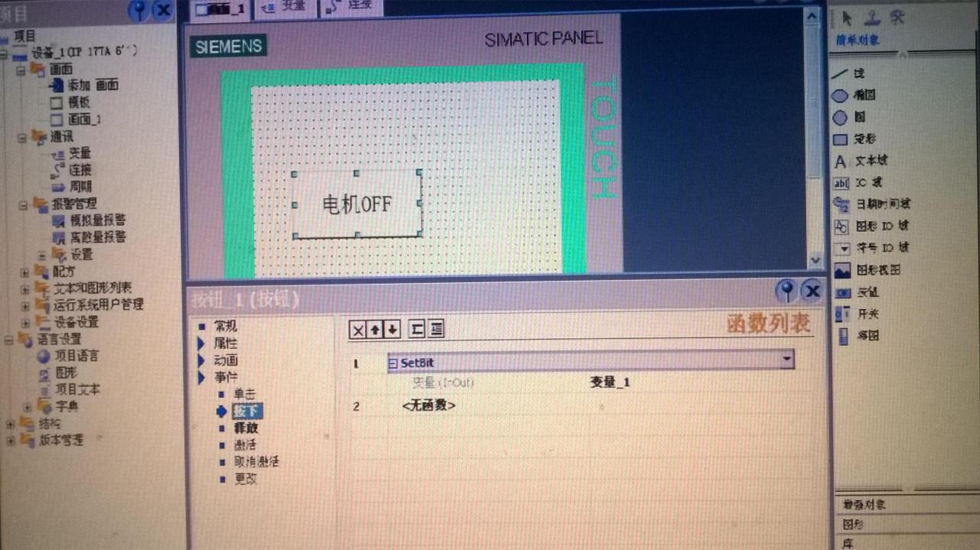Viewport: 980px width, 550px height.
Task: Expand the 版本管理 folder
Action: click(x=11, y=440)
